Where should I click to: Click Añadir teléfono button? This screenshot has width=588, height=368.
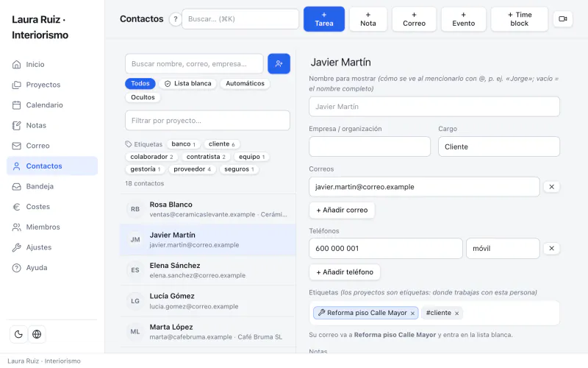(345, 272)
